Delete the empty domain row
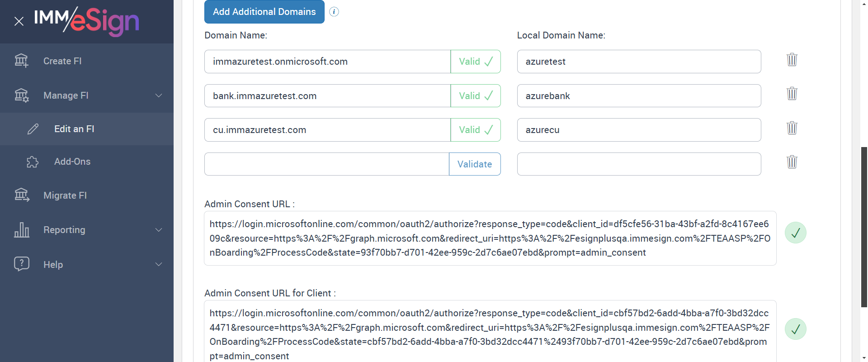This screenshot has width=868, height=362. point(792,162)
